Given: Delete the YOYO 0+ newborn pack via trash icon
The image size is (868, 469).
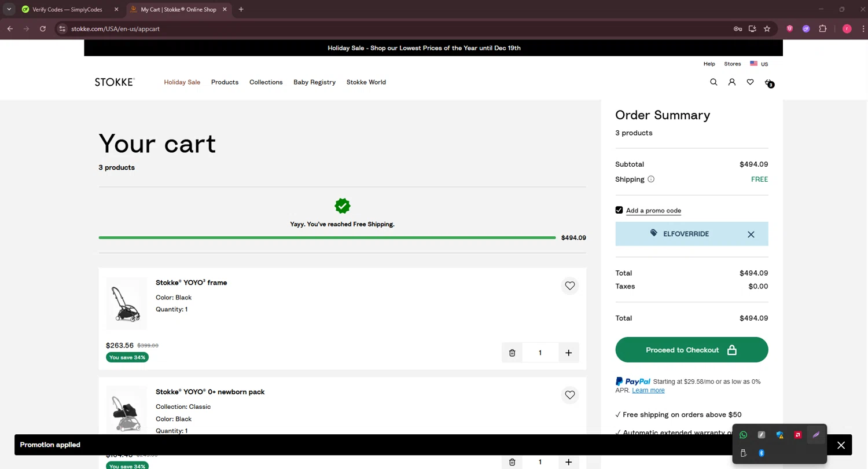Looking at the screenshot, I should [x=512, y=462].
